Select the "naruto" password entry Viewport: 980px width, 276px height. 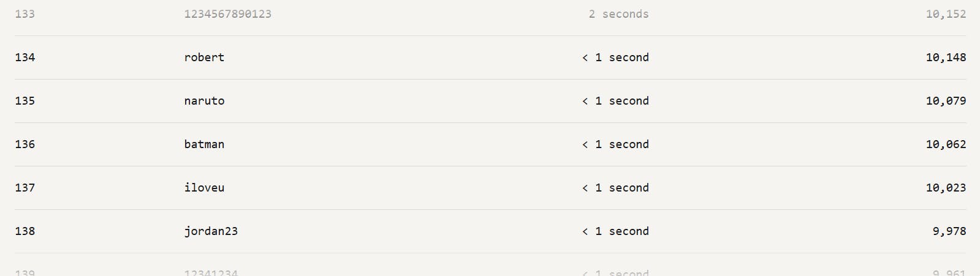pyautogui.click(x=204, y=101)
